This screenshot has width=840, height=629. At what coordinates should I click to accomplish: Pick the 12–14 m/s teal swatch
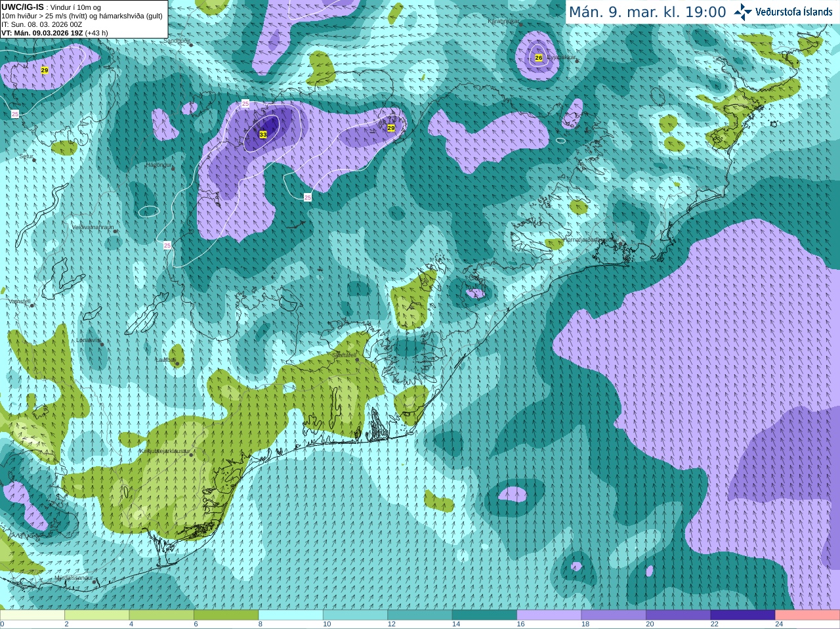420,615
